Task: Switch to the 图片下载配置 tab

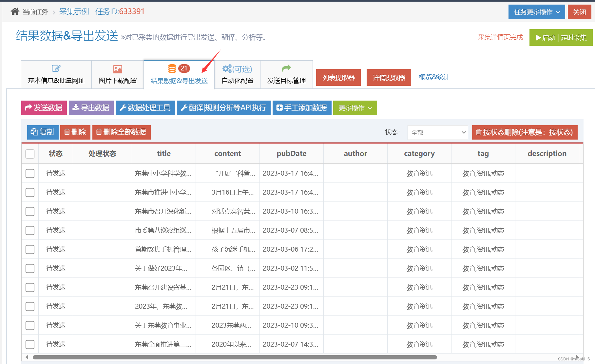Action: 118,75
